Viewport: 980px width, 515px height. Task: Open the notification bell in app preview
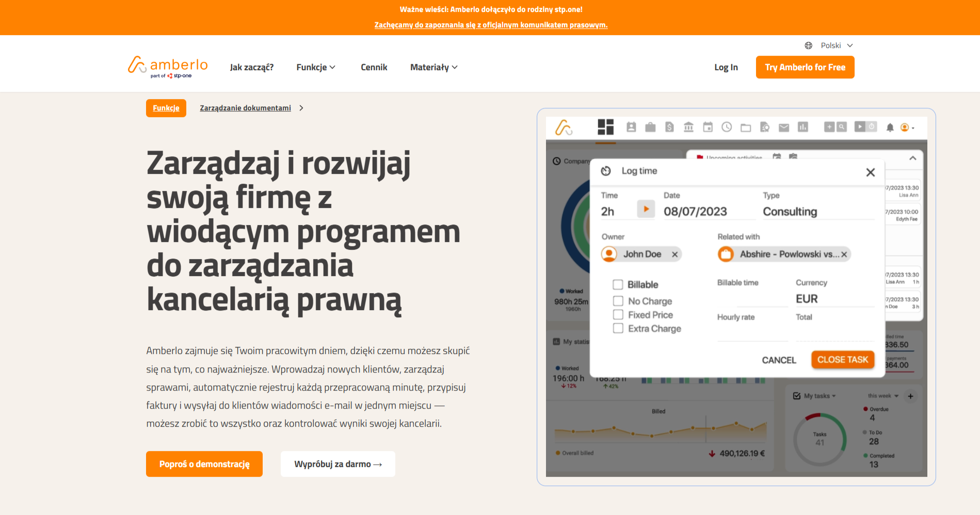890,127
